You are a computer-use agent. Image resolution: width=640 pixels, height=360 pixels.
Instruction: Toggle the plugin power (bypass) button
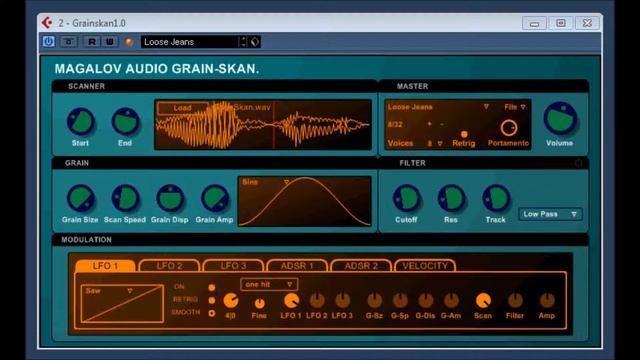click(x=49, y=42)
